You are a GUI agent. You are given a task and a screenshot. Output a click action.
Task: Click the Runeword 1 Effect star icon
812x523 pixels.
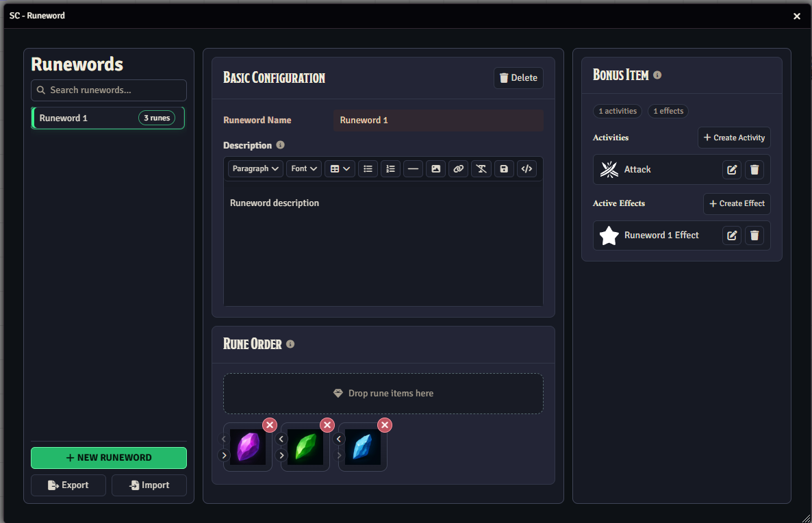point(609,235)
